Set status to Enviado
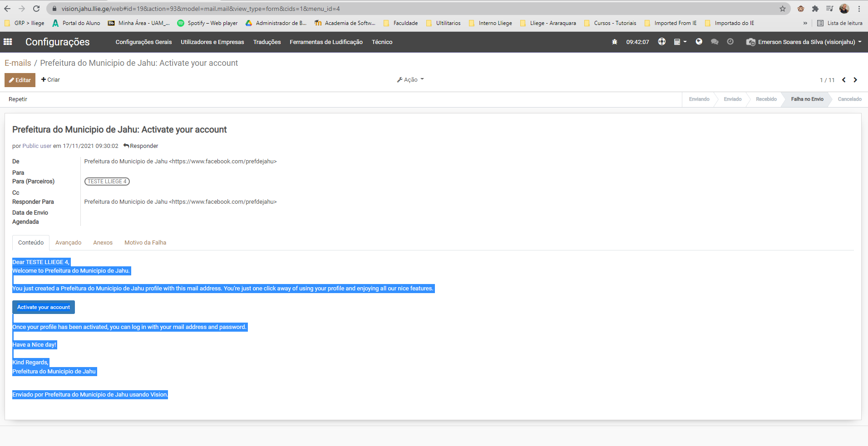 click(x=732, y=99)
